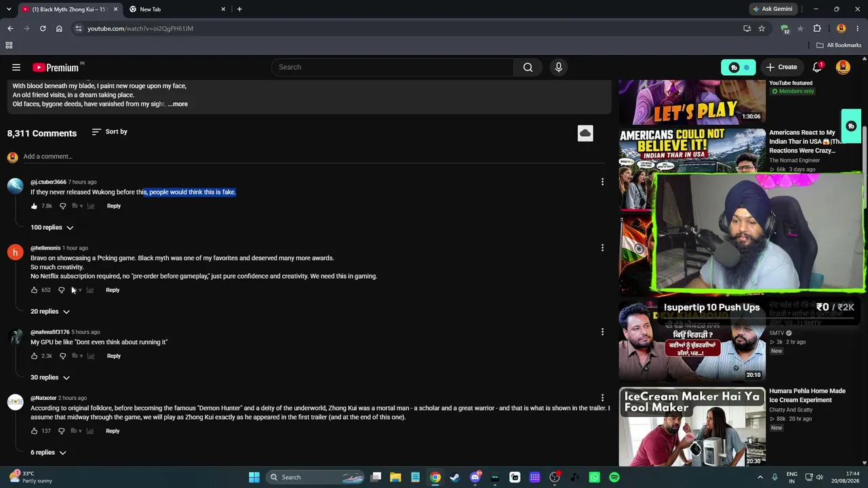This screenshot has height=488, width=868.
Task: Click the YouTube search magnifier button
Action: pos(528,67)
